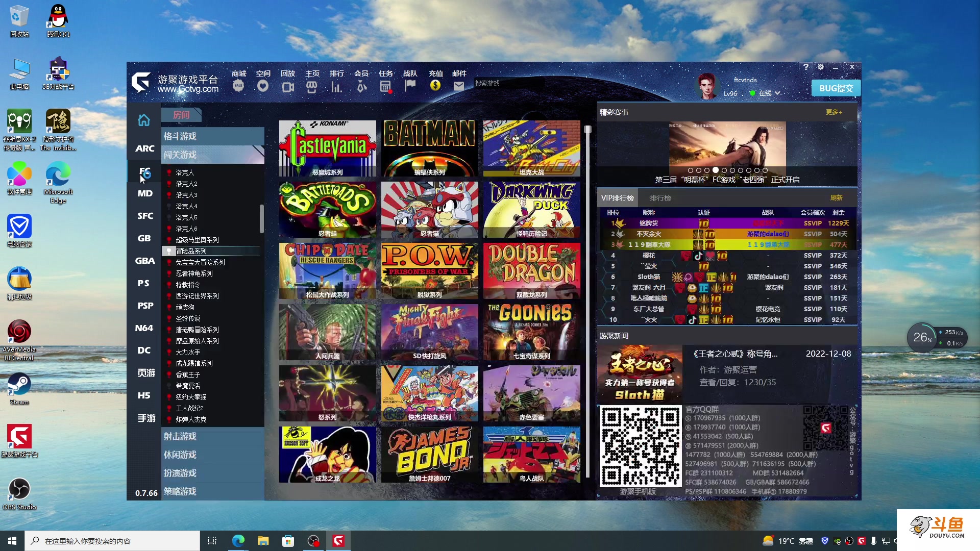Open OBS Studio desktop icon
The width and height of the screenshot is (980, 551).
click(x=19, y=494)
